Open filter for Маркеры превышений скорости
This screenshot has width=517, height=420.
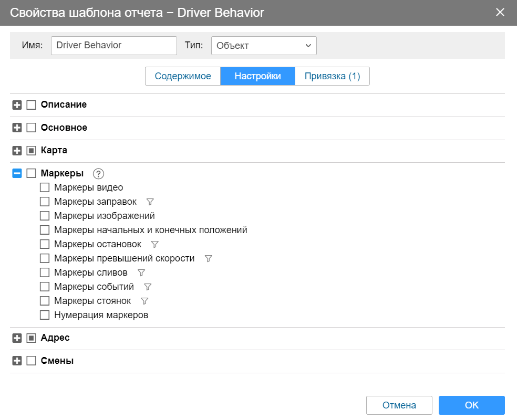[208, 258]
